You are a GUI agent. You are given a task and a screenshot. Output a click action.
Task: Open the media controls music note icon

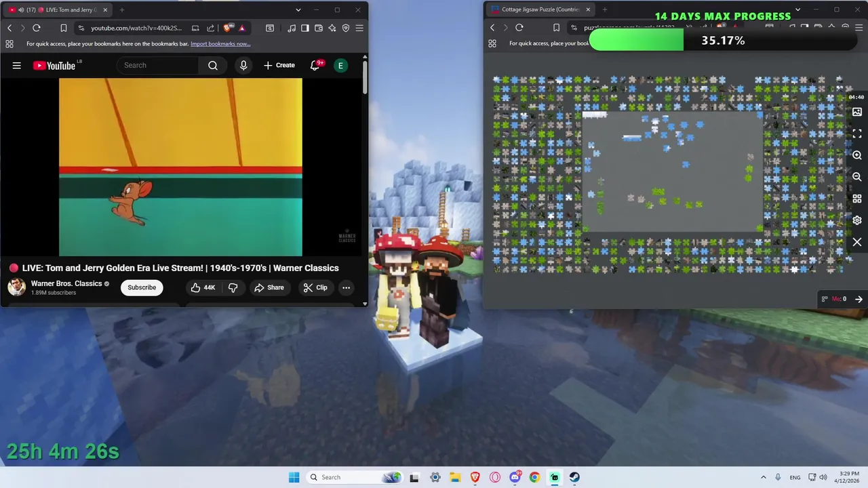tap(292, 28)
